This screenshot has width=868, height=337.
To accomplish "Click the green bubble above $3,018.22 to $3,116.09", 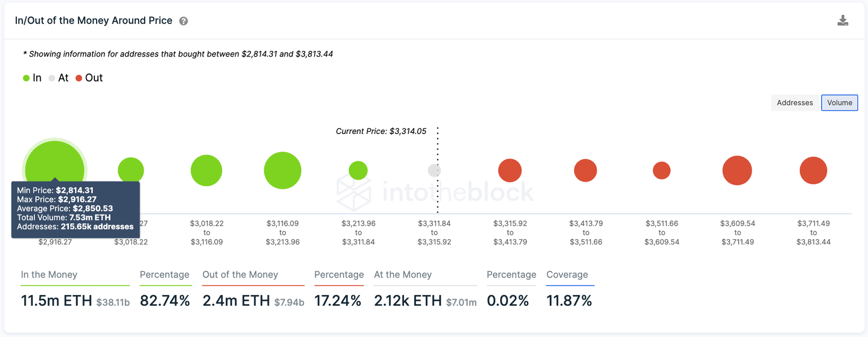I will 206,170.
